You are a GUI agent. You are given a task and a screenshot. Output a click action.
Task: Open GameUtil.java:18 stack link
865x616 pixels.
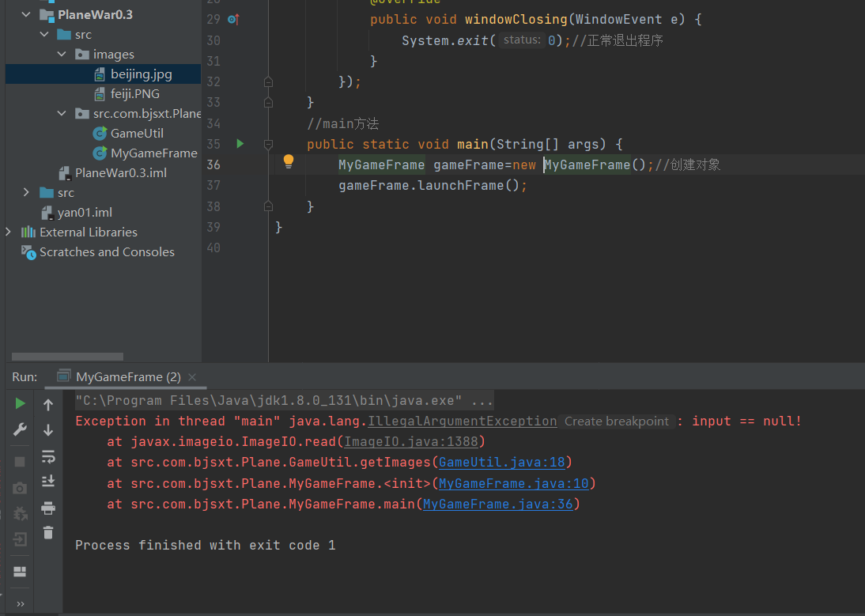[x=502, y=462]
